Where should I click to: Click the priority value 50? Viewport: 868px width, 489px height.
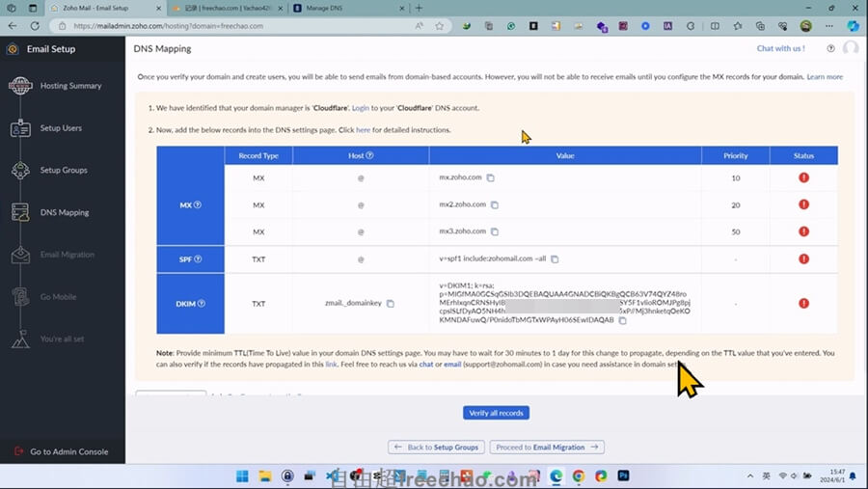pos(736,232)
